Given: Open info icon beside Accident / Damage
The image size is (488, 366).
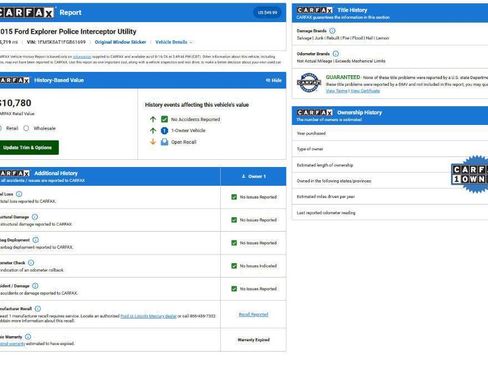Looking at the screenshot, I should (35, 286).
